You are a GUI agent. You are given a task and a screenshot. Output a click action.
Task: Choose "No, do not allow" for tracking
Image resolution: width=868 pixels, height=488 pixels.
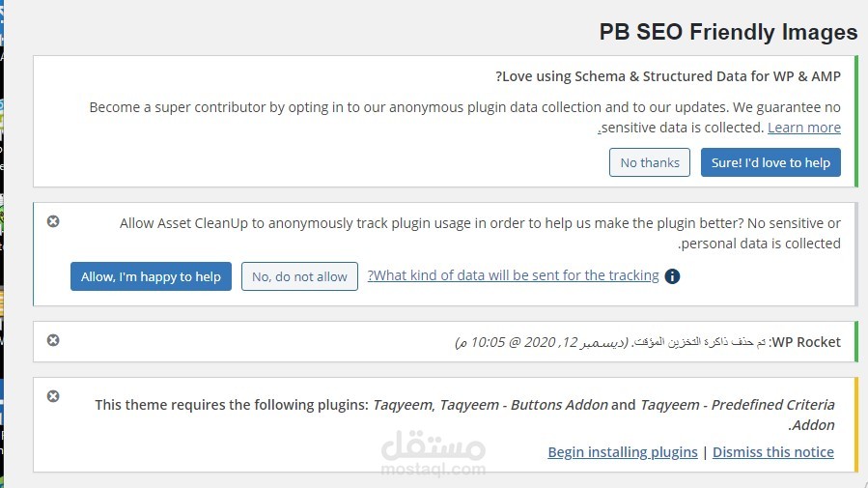[299, 276]
